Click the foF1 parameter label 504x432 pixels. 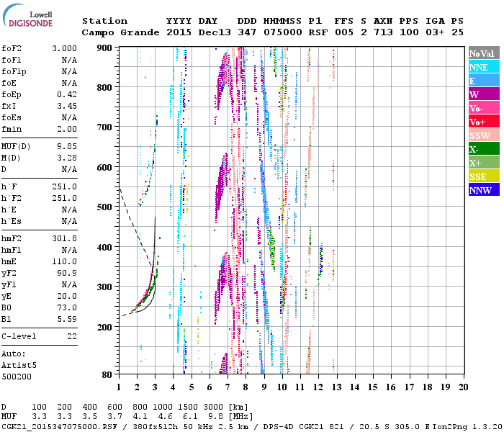(x=12, y=60)
